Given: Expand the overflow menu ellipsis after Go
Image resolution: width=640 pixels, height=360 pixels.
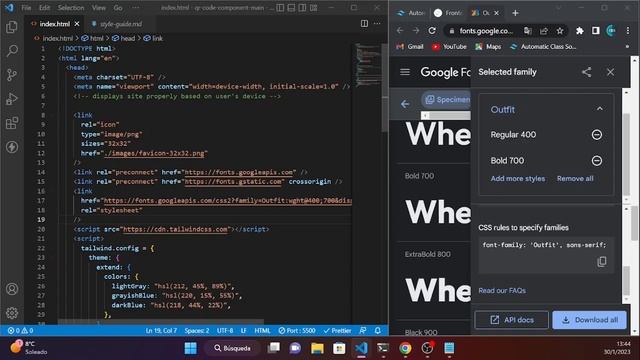Looking at the screenshot, I should [136, 8].
